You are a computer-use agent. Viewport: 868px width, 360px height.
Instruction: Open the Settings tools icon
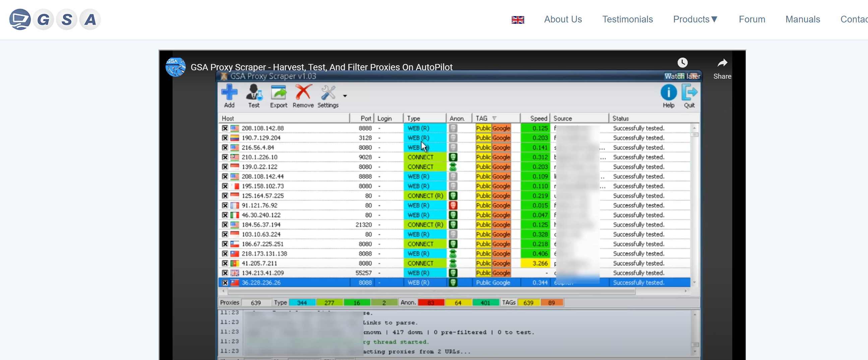pyautogui.click(x=328, y=93)
